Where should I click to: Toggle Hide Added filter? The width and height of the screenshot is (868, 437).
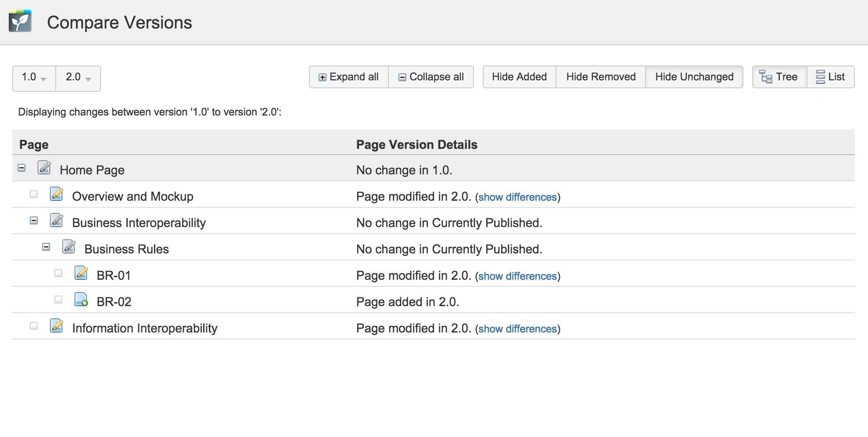[x=520, y=77]
